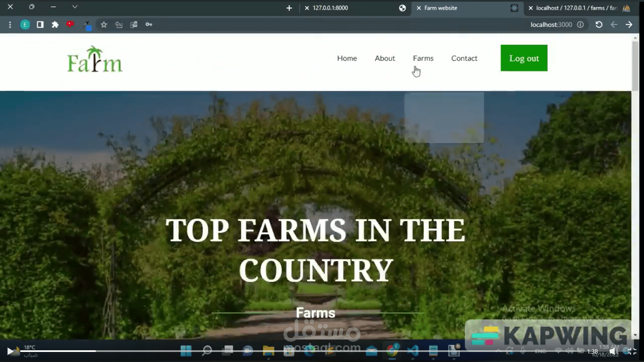
Task: Click the Log out button
Action: click(x=524, y=58)
